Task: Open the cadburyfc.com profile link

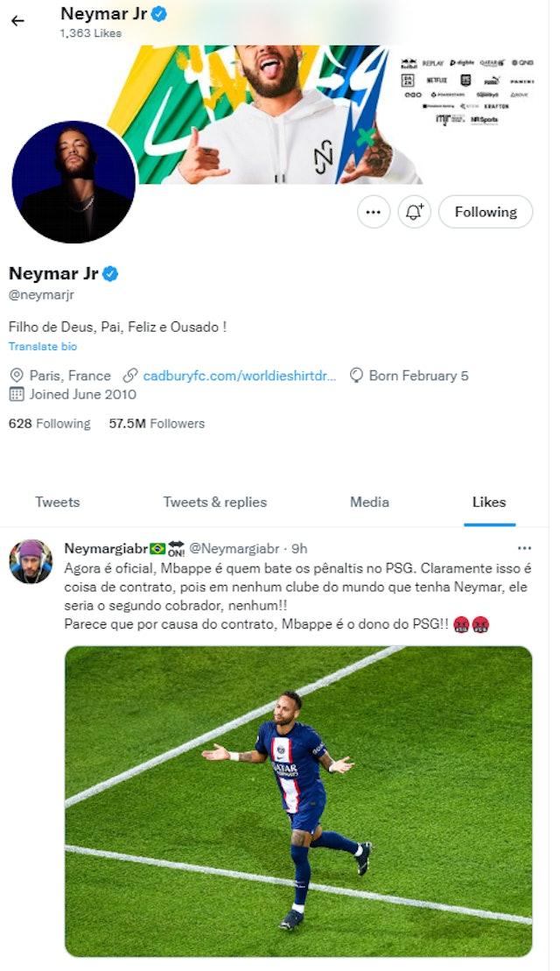Action: pyautogui.click(x=239, y=376)
